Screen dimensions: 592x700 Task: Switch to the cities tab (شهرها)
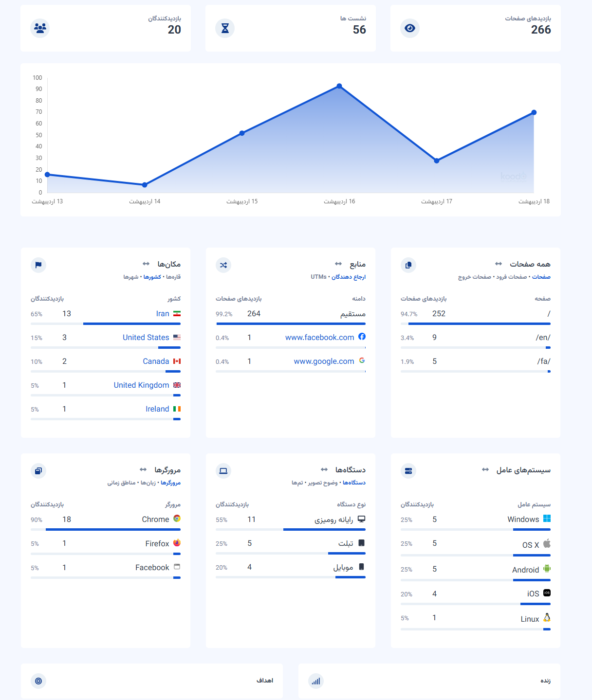coord(131,277)
